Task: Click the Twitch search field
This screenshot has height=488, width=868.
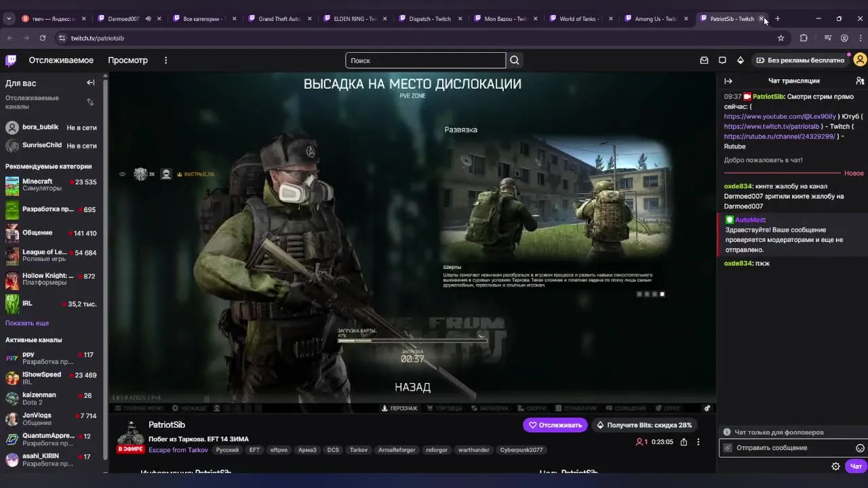Action: click(426, 60)
